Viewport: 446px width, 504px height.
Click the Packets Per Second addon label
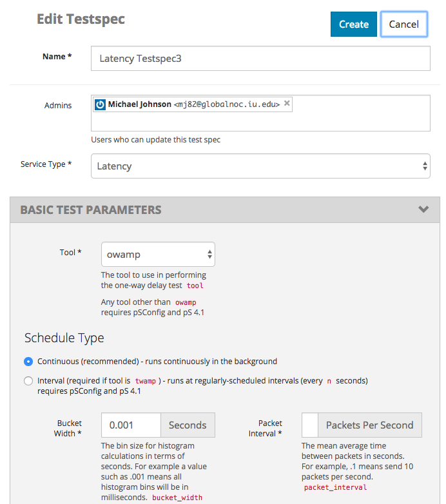tap(369, 425)
